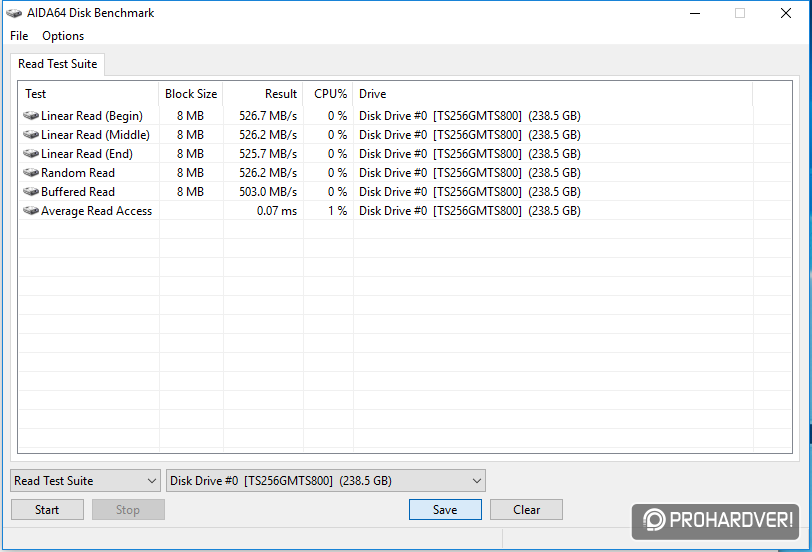Click the '1 %' CPU value
The width and height of the screenshot is (812, 552).
[337, 211]
